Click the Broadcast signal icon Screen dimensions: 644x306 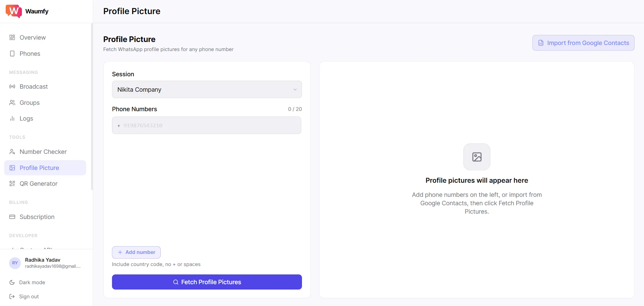tap(12, 87)
